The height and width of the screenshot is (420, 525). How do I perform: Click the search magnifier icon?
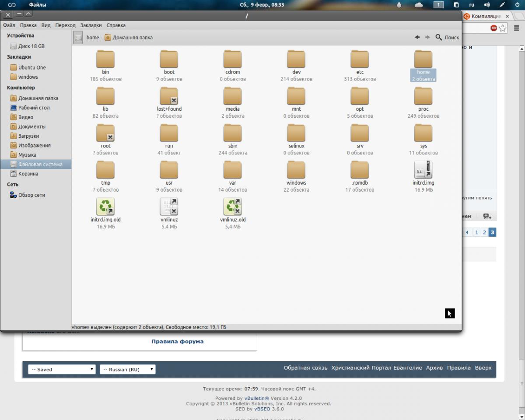tap(439, 38)
